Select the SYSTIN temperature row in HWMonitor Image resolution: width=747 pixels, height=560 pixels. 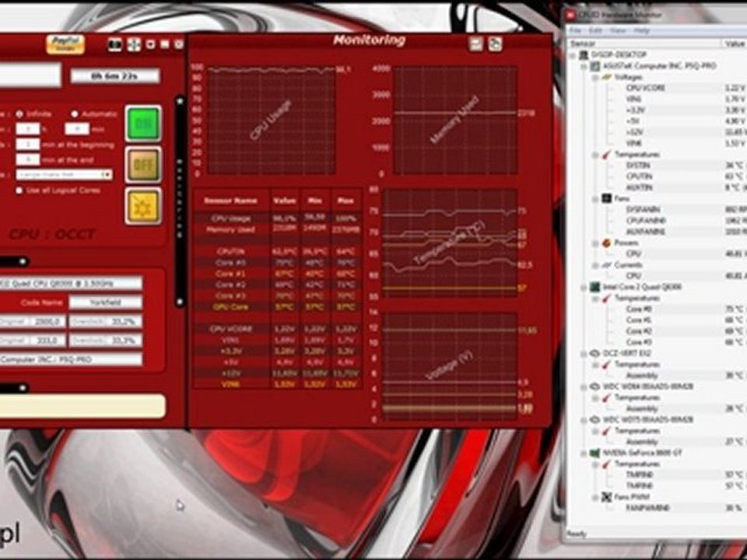[685, 165]
